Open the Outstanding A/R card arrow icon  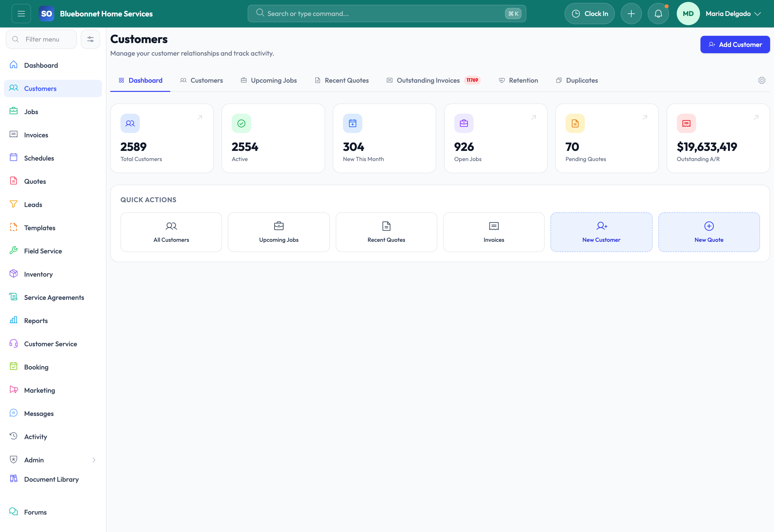pyautogui.click(x=756, y=117)
